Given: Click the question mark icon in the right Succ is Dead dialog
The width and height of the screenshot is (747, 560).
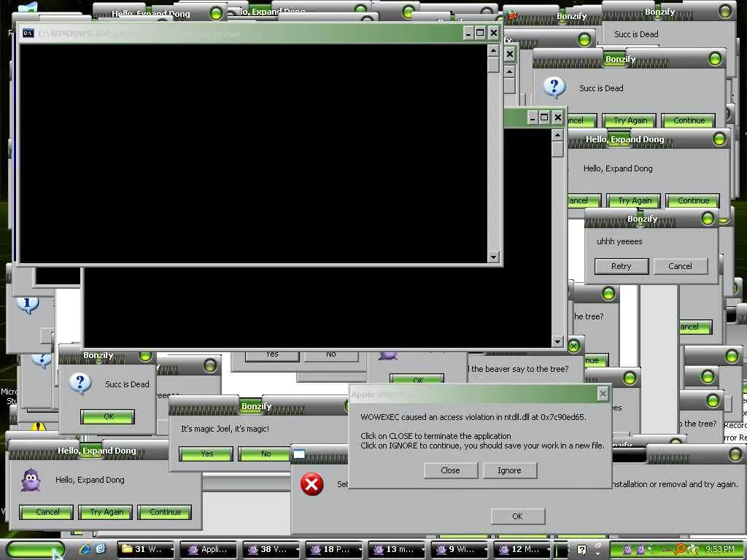Looking at the screenshot, I should 554,87.
